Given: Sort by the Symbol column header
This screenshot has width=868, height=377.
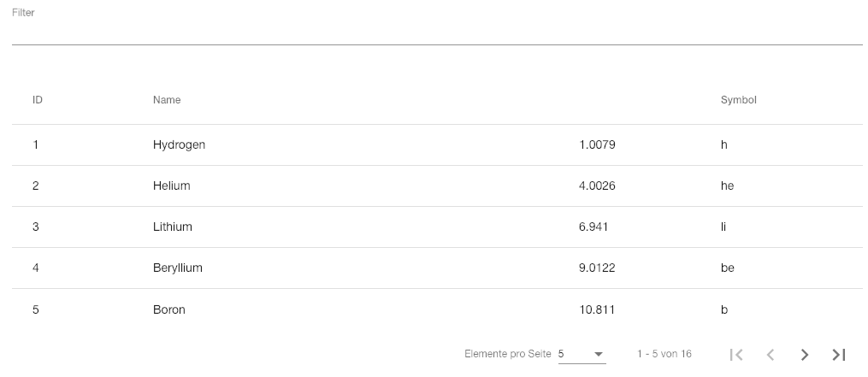Looking at the screenshot, I should (x=739, y=100).
